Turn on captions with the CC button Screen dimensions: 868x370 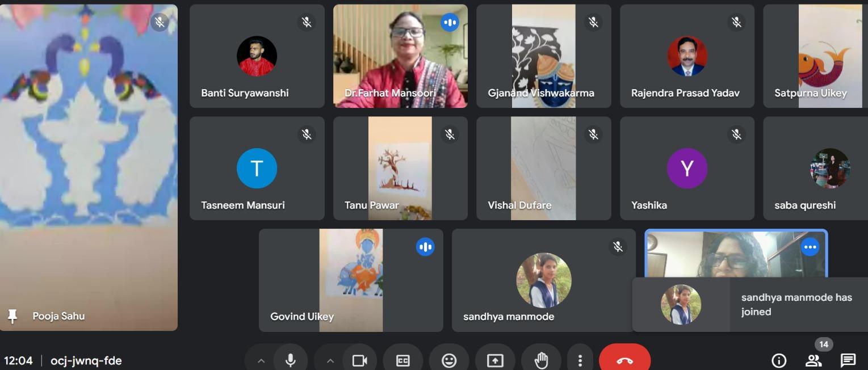[x=402, y=360]
